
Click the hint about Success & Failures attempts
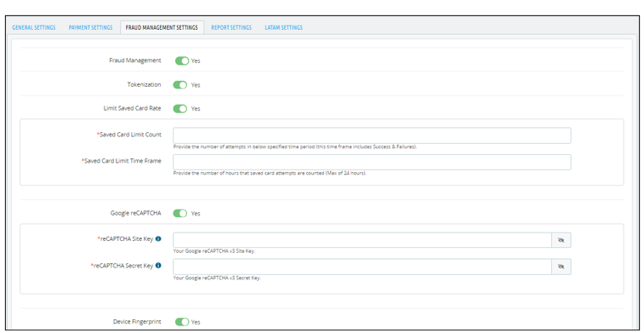point(295,146)
